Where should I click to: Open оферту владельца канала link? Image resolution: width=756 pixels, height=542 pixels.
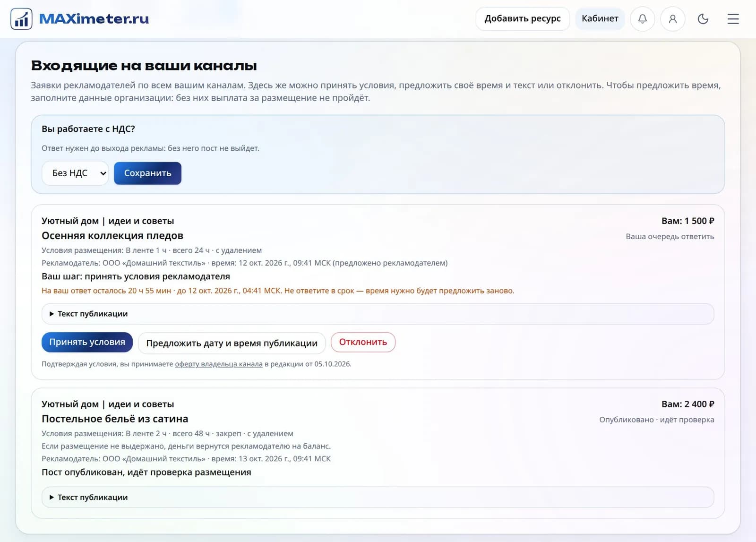tap(219, 364)
